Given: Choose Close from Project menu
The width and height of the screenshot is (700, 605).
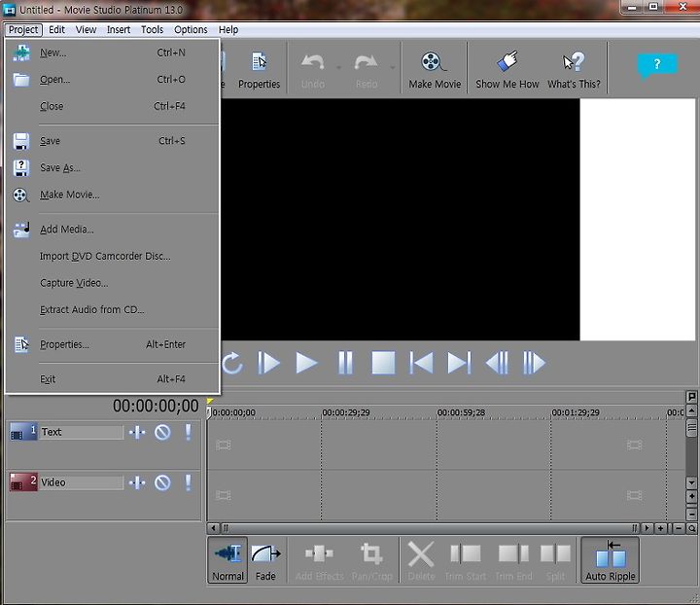Looking at the screenshot, I should pyautogui.click(x=113, y=106).
